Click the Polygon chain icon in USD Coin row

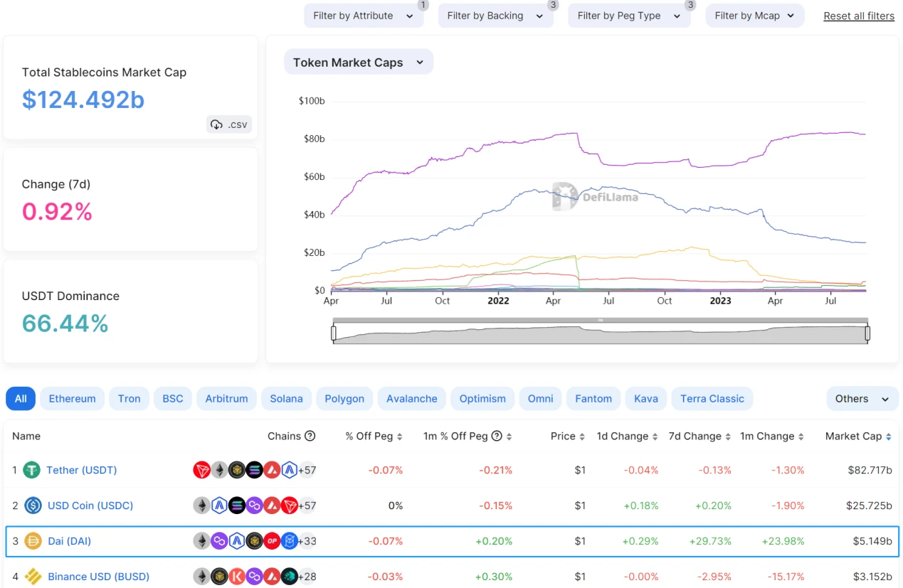tap(254, 506)
